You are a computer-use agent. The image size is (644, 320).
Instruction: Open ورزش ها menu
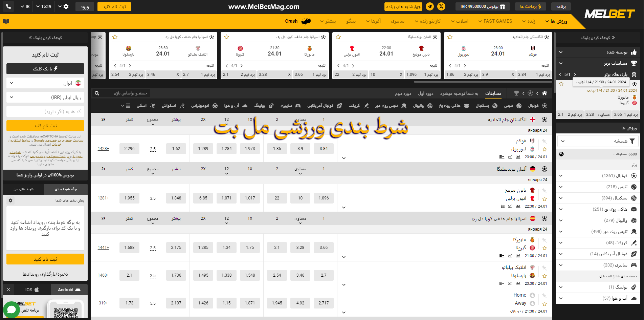point(556,21)
